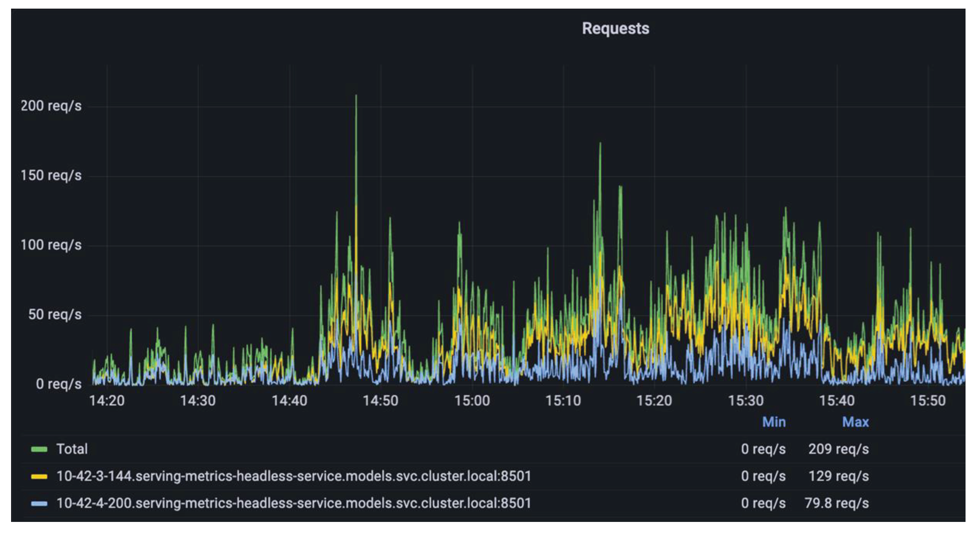The image size is (980, 533).
Task: Sort legend by the Max column
Action: [x=855, y=422]
